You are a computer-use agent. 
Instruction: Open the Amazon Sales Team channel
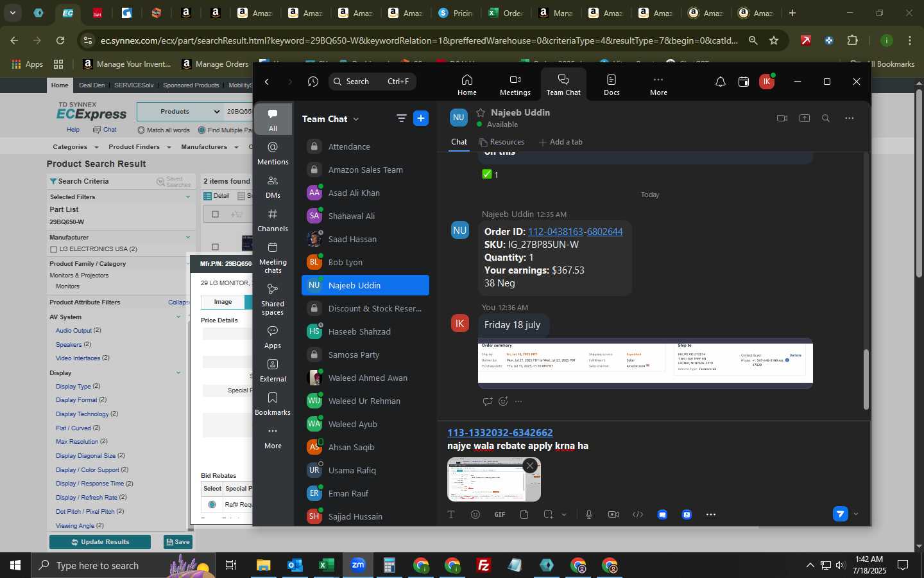click(x=365, y=170)
